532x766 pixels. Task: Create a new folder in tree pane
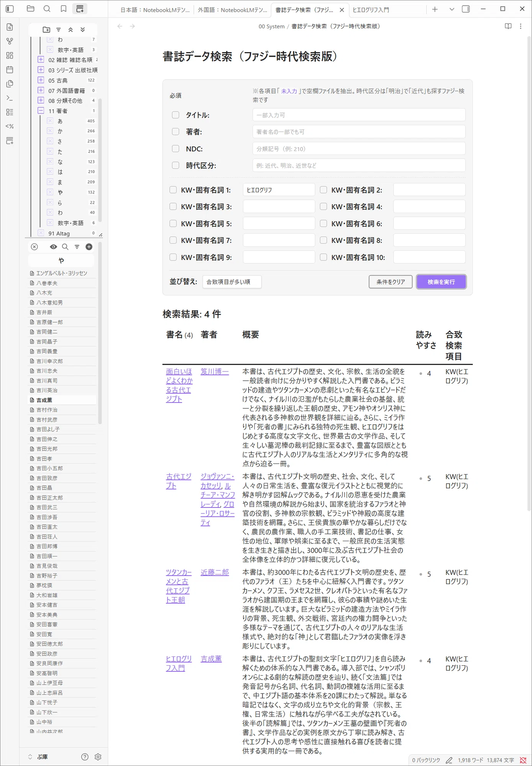pyautogui.click(x=46, y=29)
